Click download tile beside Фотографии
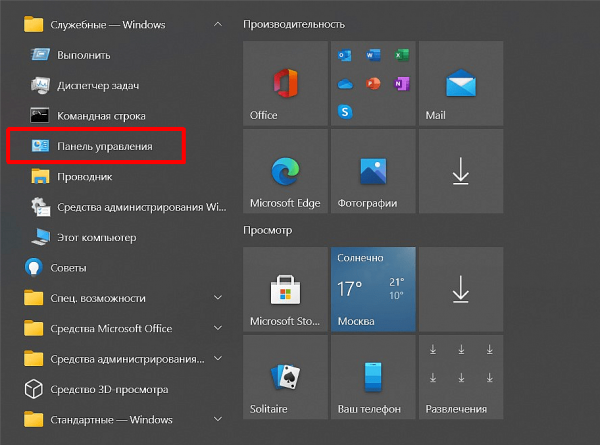The width and height of the screenshot is (600, 445). pos(461,171)
